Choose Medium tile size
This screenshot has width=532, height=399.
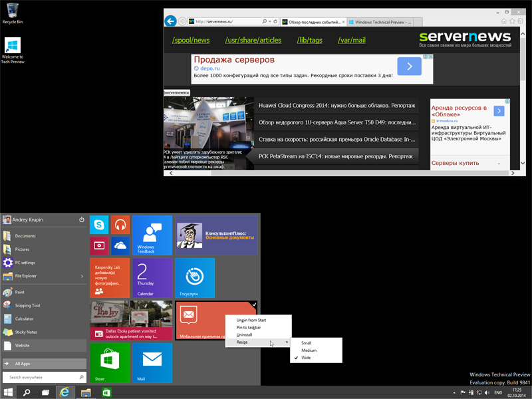pos(309,350)
